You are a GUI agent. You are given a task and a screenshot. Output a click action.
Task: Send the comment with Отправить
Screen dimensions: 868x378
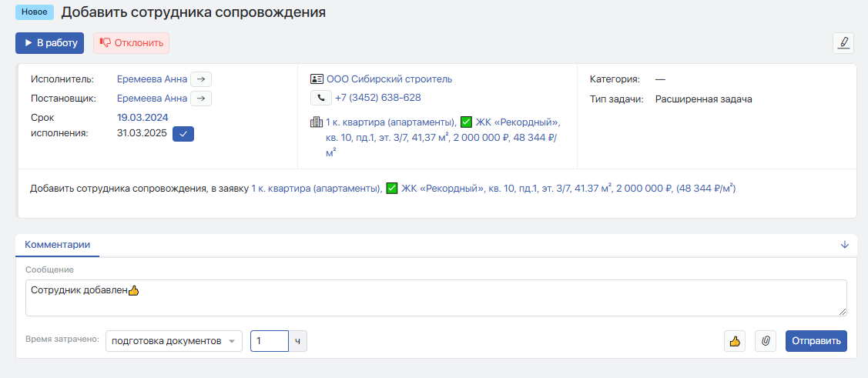816,341
